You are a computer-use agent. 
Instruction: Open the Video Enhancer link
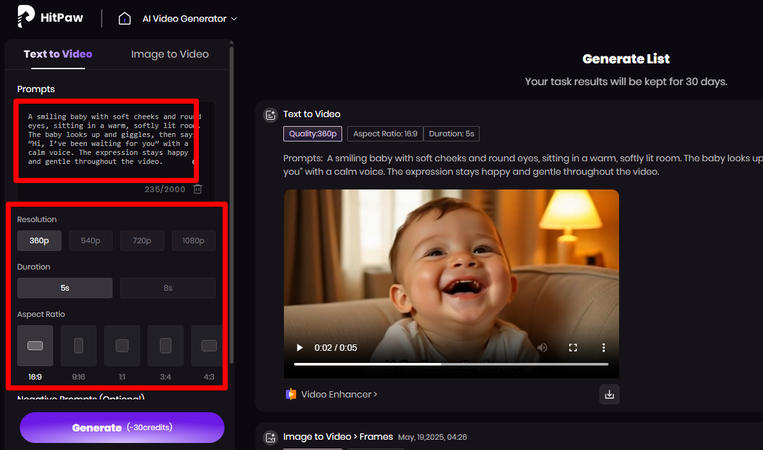[339, 394]
